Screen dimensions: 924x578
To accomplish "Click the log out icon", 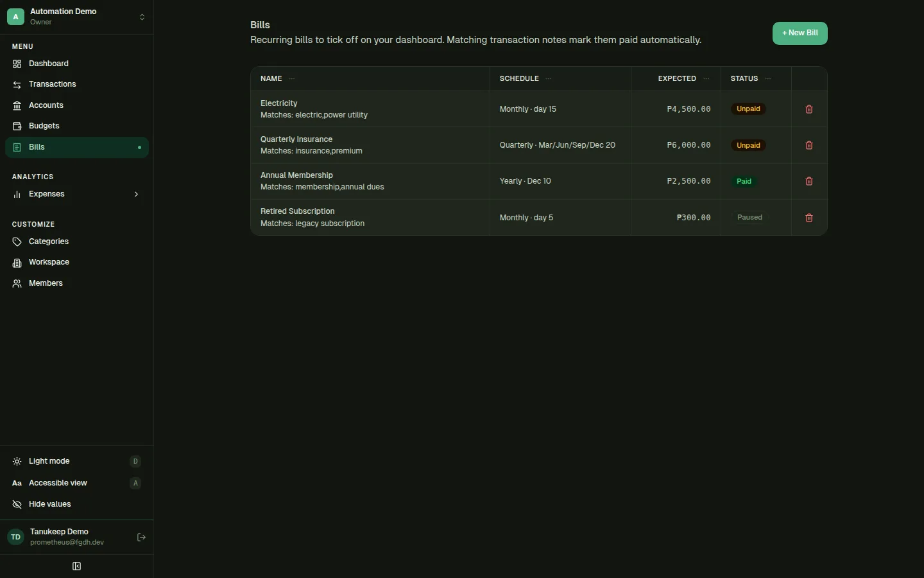I will (x=142, y=538).
